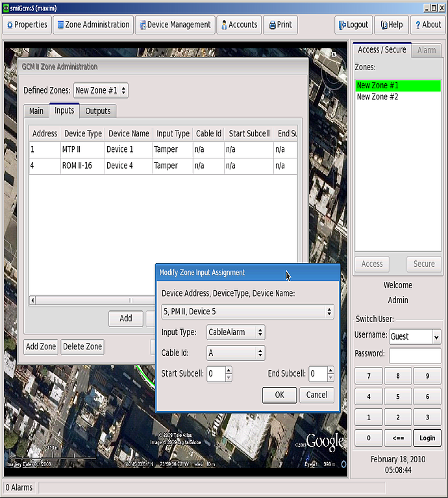
Task: Switch to the Alarm tab
Action: point(427,50)
